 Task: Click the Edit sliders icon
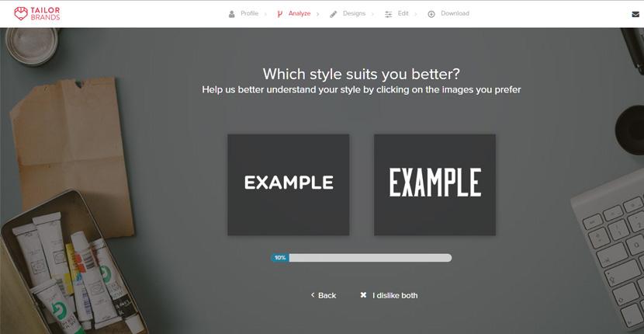click(x=388, y=14)
